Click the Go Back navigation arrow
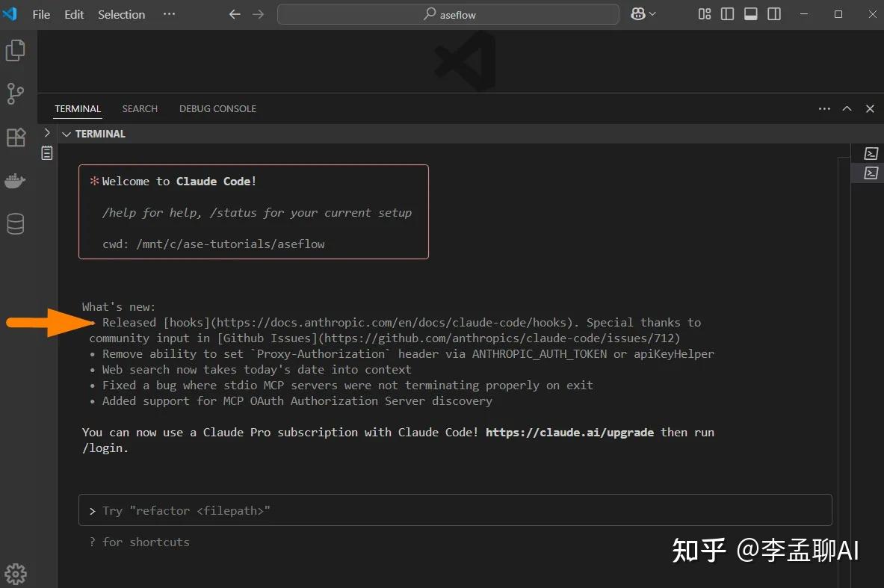 click(x=234, y=13)
